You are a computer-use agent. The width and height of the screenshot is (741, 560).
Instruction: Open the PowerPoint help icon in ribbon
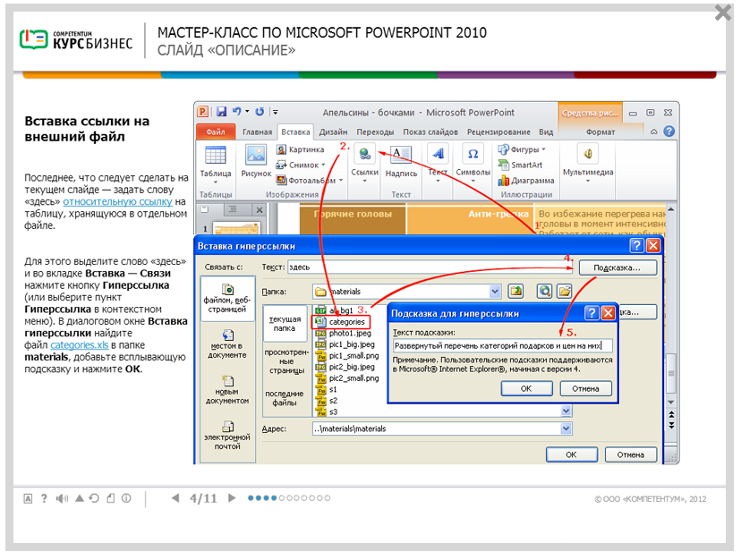pos(669,132)
